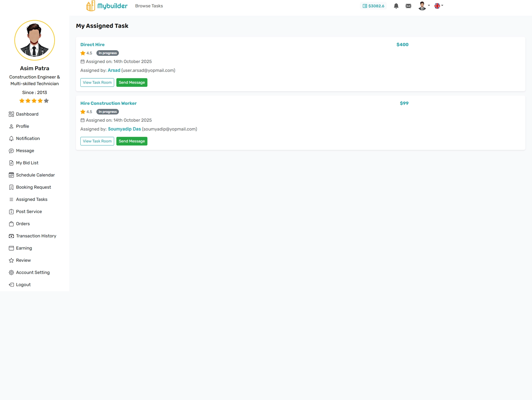This screenshot has width=532, height=400.
Task: Open the Soumyadip Das profile link
Action: (x=124, y=129)
